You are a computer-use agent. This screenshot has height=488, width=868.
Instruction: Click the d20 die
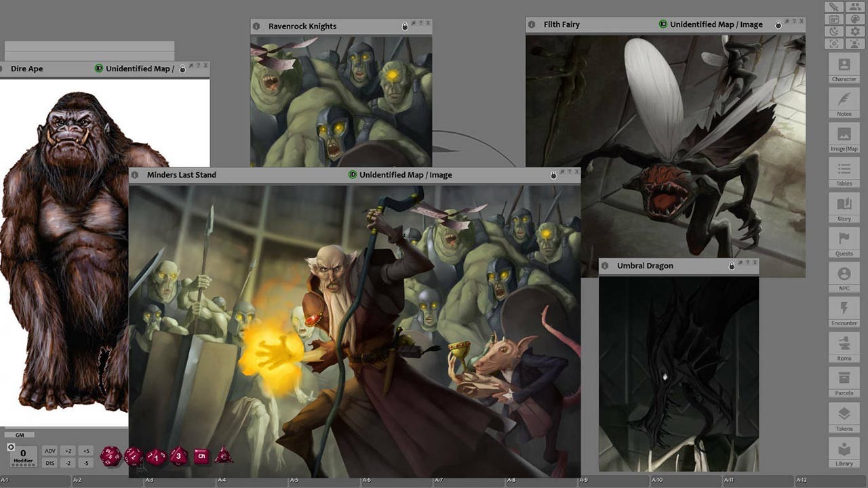click(109, 456)
